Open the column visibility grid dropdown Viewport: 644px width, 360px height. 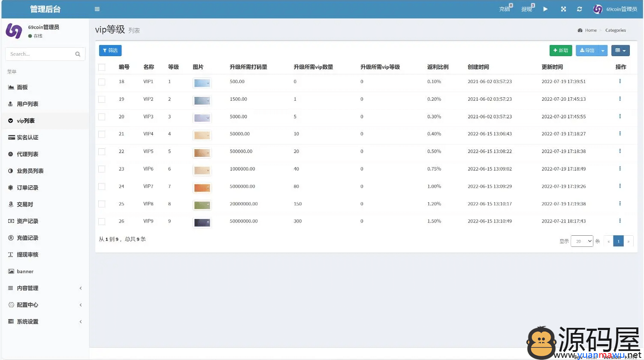tap(620, 51)
